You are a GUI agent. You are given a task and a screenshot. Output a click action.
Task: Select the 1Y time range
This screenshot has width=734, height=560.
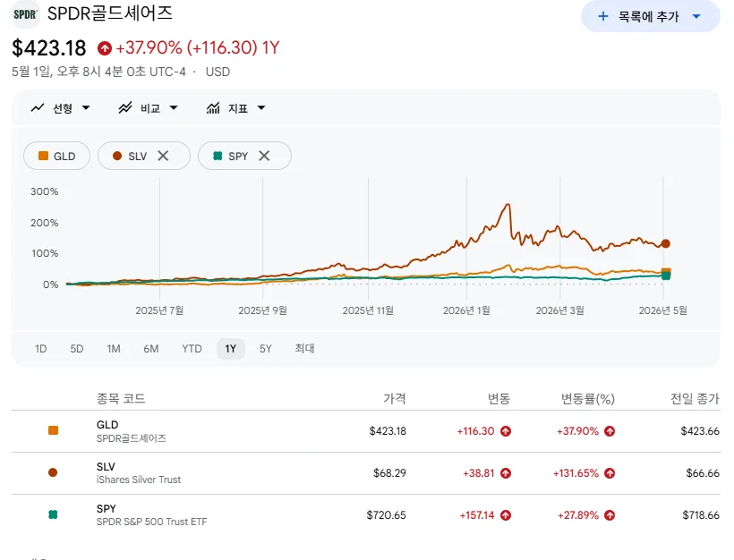[231, 349]
